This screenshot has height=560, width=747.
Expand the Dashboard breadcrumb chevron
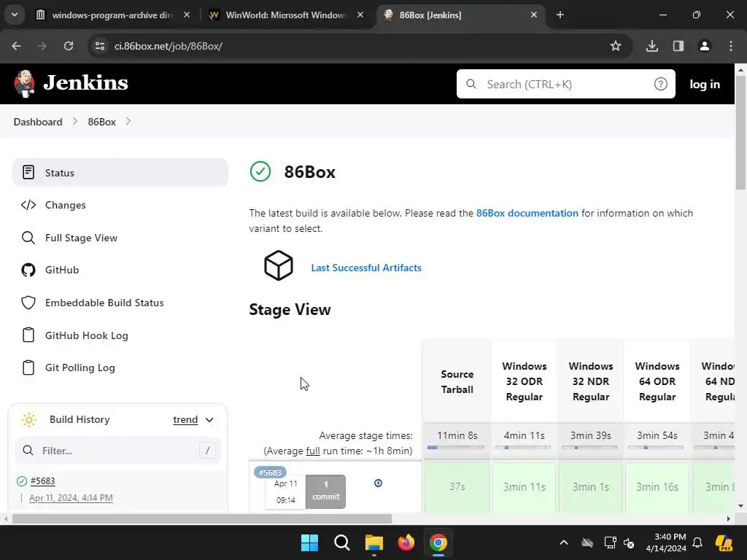[75, 122]
